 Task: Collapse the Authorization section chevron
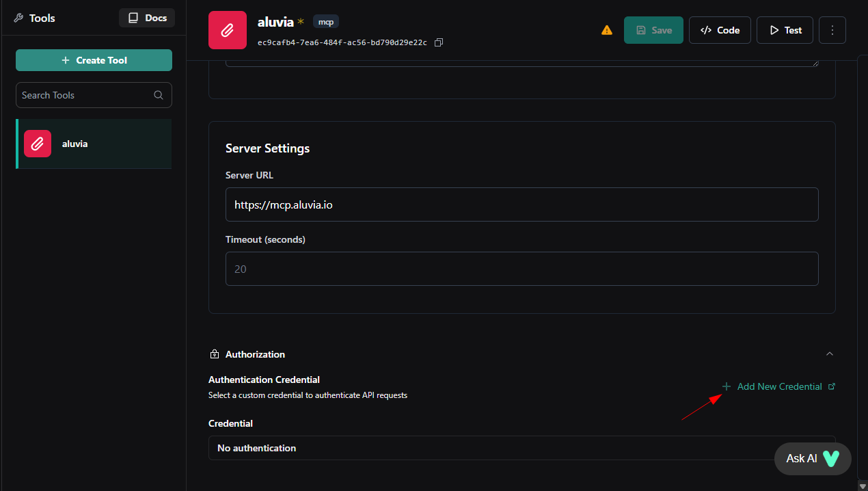tap(829, 354)
